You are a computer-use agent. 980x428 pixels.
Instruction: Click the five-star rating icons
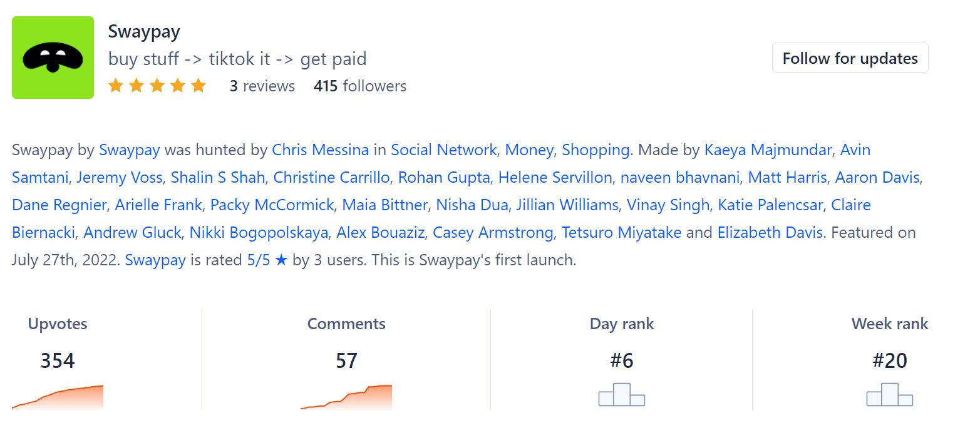coord(157,86)
